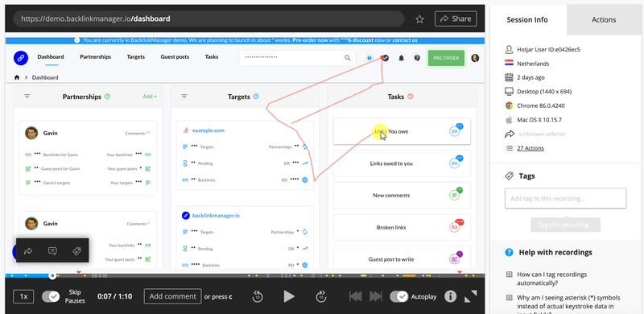The height and width of the screenshot is (314, 644).
Task: Open the Partnerships column filter
Action: [x=27, y=97]
